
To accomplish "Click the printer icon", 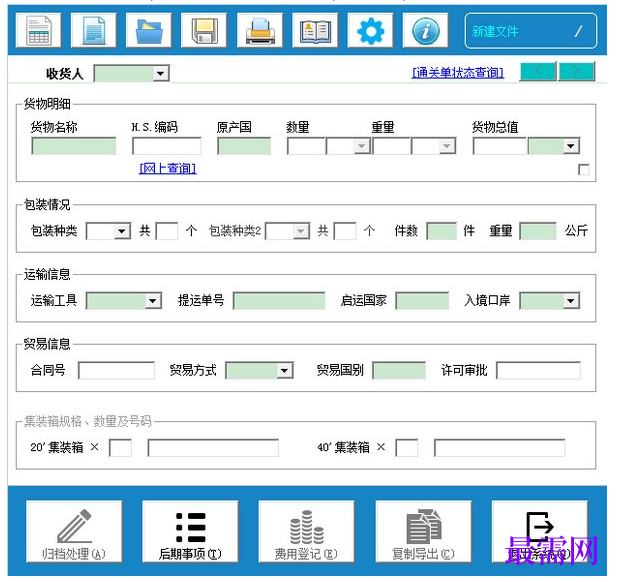I will [260, 31].
